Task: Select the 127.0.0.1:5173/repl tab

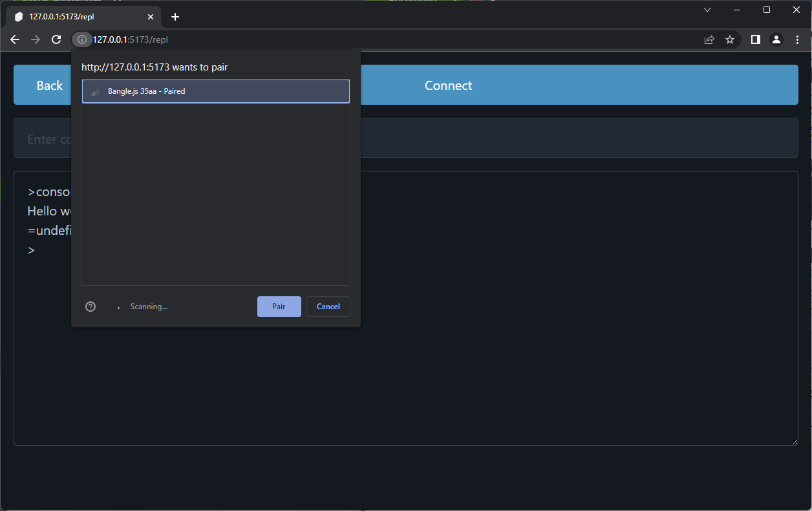Action: pyautogui.click(x=84, y=17)
